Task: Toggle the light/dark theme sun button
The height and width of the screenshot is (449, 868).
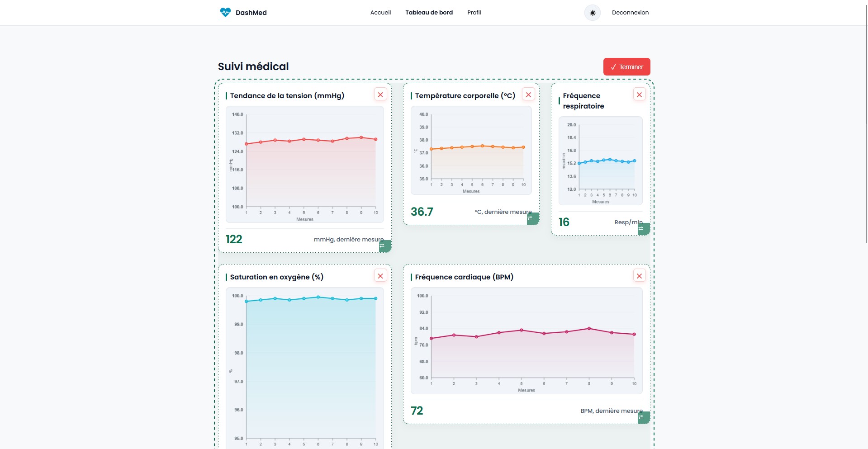Action: click(x=592, y=13)
